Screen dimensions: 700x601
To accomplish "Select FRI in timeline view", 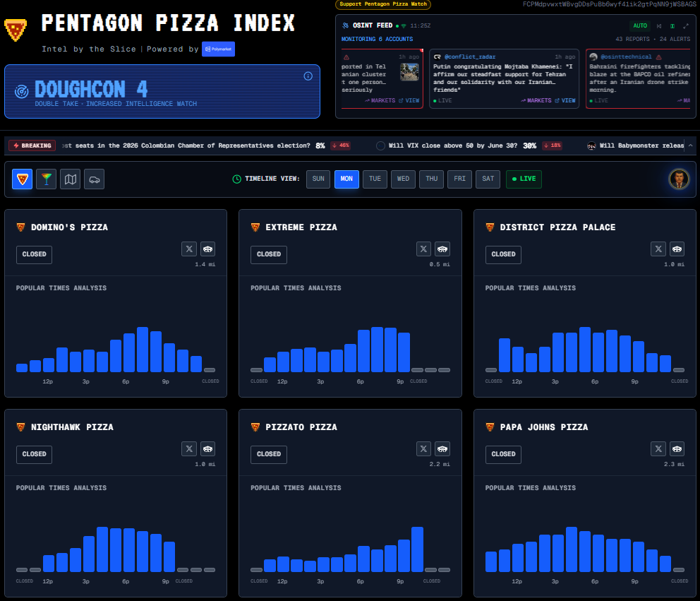I will pyautogui.click(x=460, y=179).
